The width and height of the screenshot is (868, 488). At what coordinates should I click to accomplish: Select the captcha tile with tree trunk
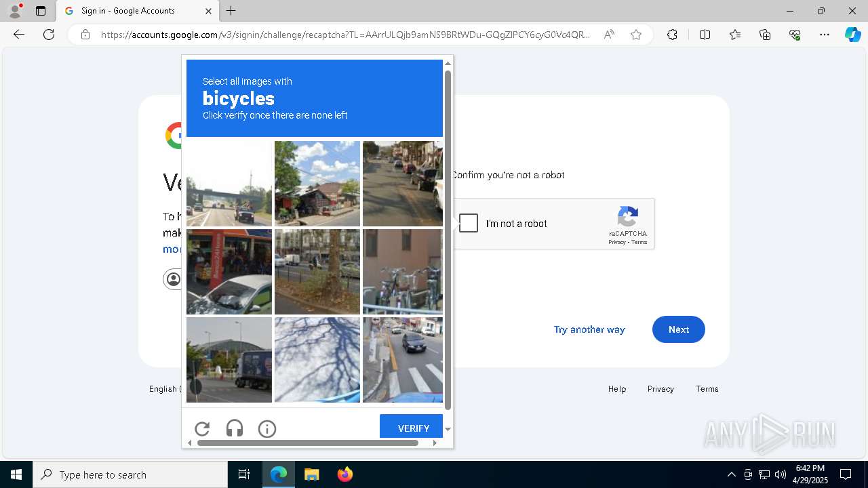pyautogui.click(x=317, y=272)
